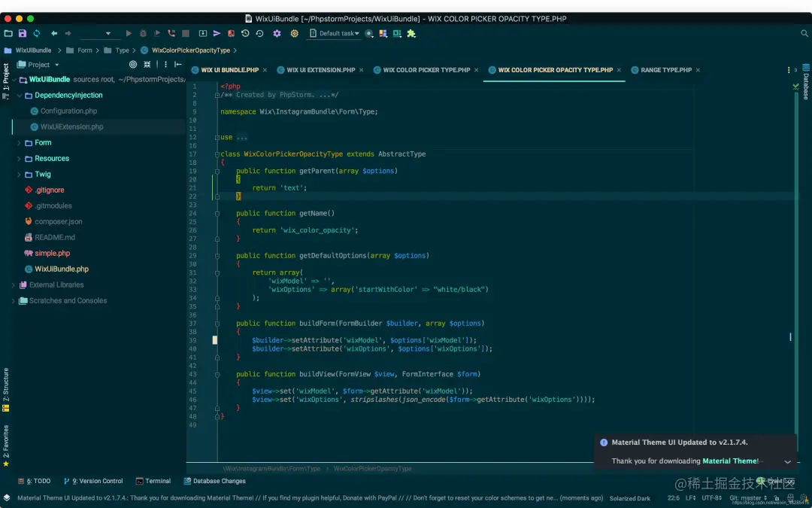
Task: Open the tab list overflow menu
Action: (x=789, y=70)
